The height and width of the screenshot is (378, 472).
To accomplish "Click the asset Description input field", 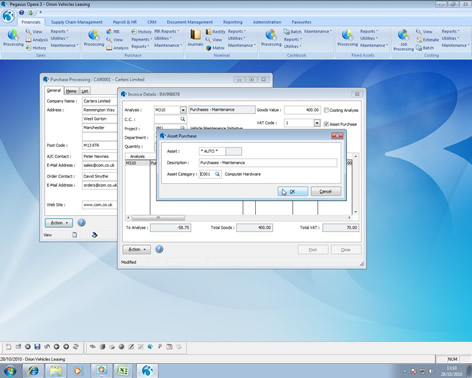I will [268, 163].
